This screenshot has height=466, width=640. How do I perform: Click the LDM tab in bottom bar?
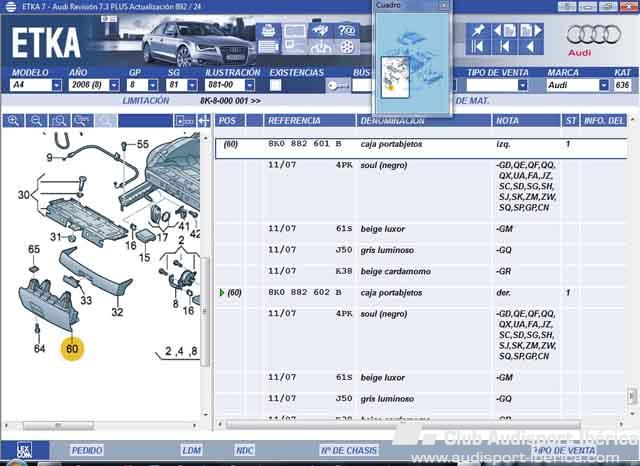pos(191,450)
